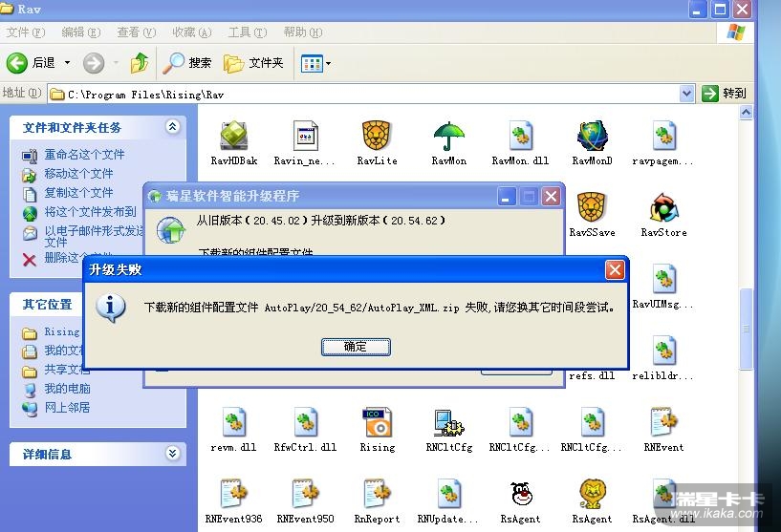Viewport: 781px width, 532px height.
Task: Select the RavStore icon
Action: pos(664,206)
